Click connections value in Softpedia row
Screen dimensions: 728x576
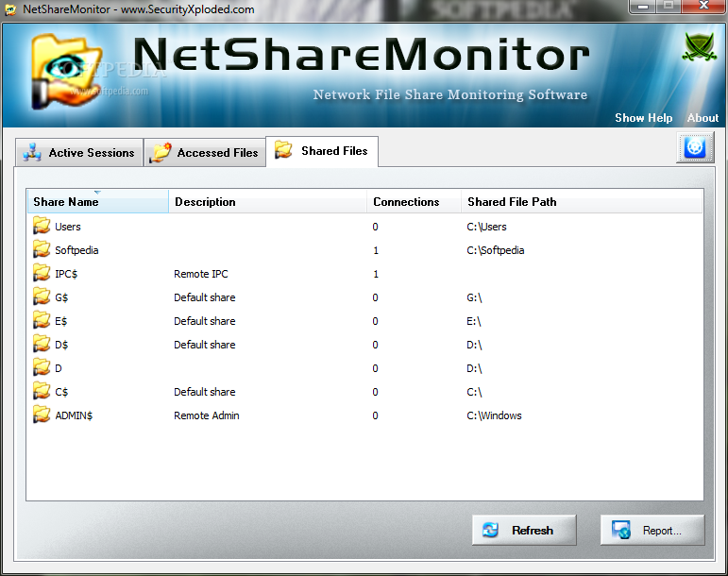(x=376, y=250)
